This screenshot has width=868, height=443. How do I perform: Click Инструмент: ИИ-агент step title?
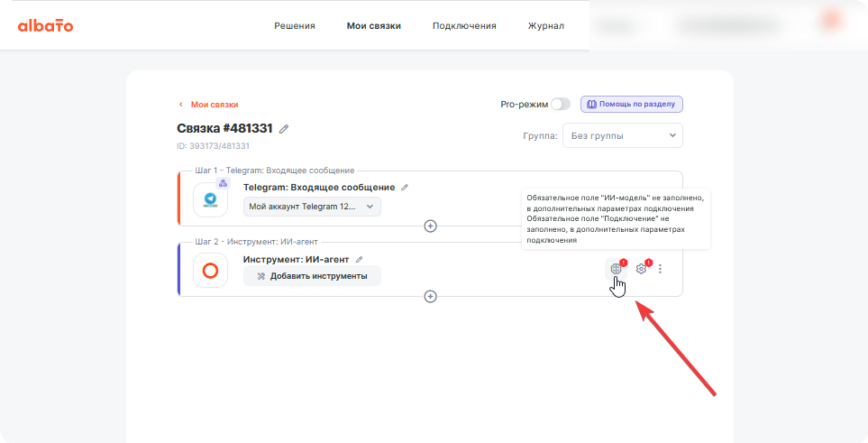click(x=297, y=260)
